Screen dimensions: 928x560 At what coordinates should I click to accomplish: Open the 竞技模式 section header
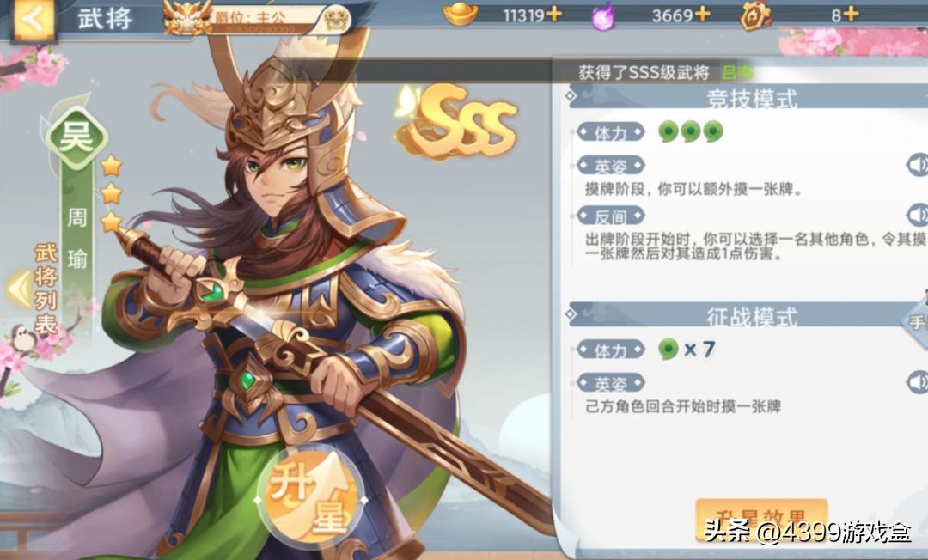(748, 98)
